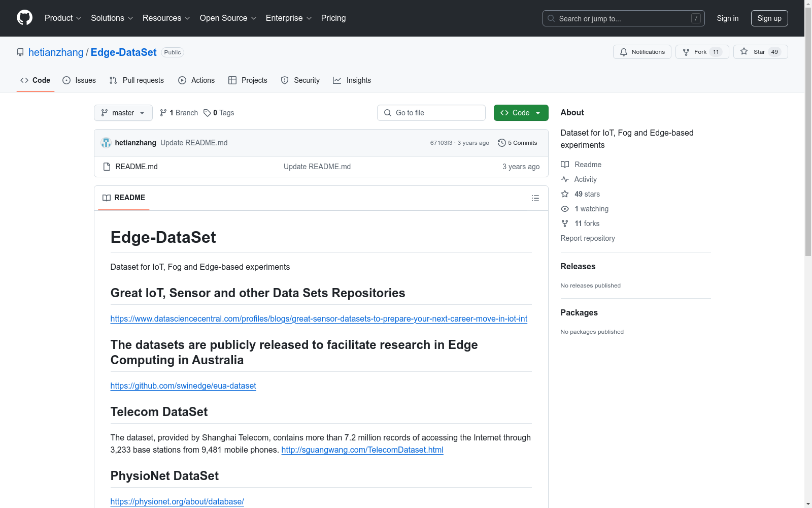
Task: Click the Packages heading
Action: [579, 312]
